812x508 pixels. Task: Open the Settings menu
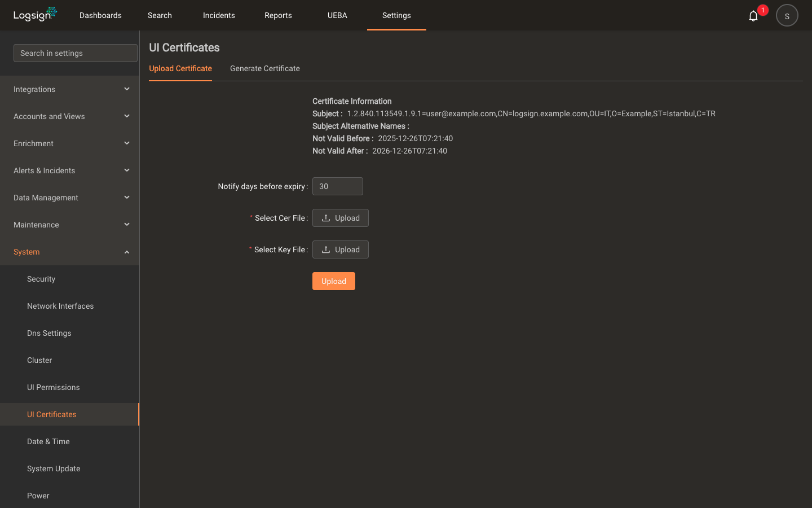click(396, 15)
